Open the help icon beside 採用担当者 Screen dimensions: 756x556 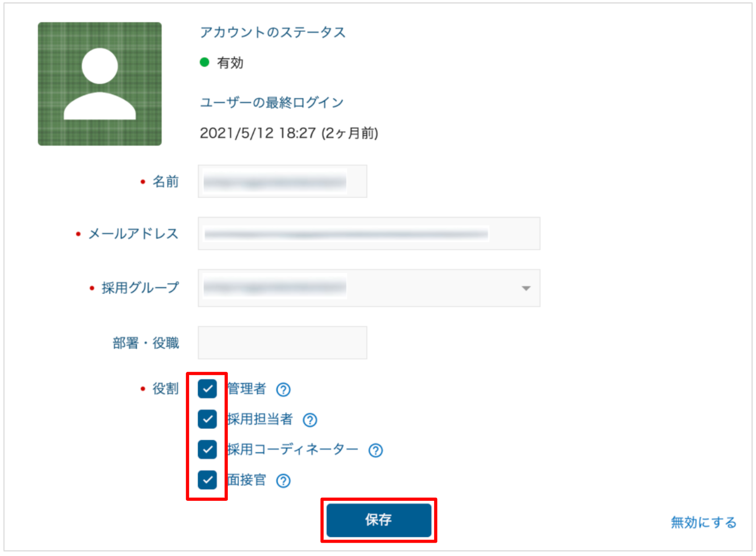(310, 420)
